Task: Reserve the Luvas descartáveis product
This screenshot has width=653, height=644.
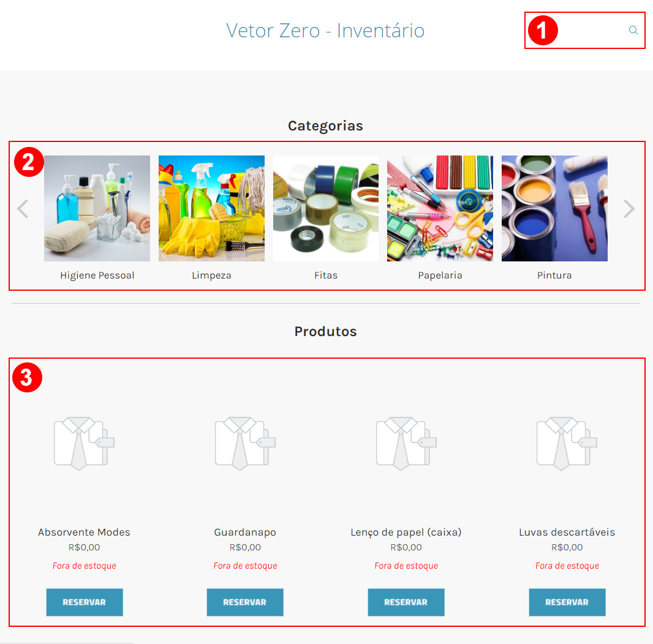Action: tap(567, 602)
